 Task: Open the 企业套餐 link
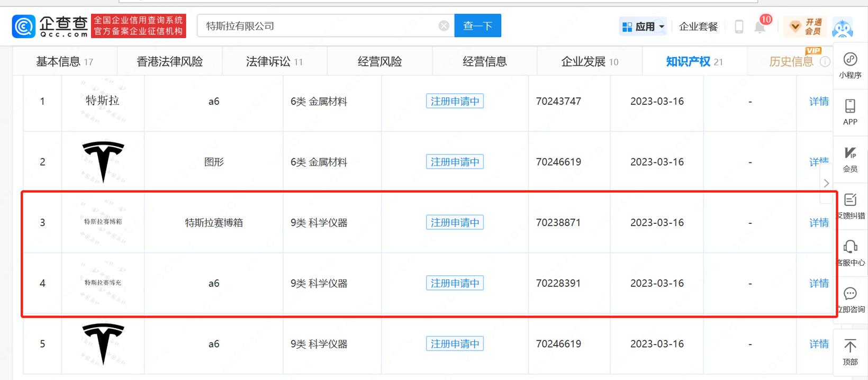pos(698,26)
